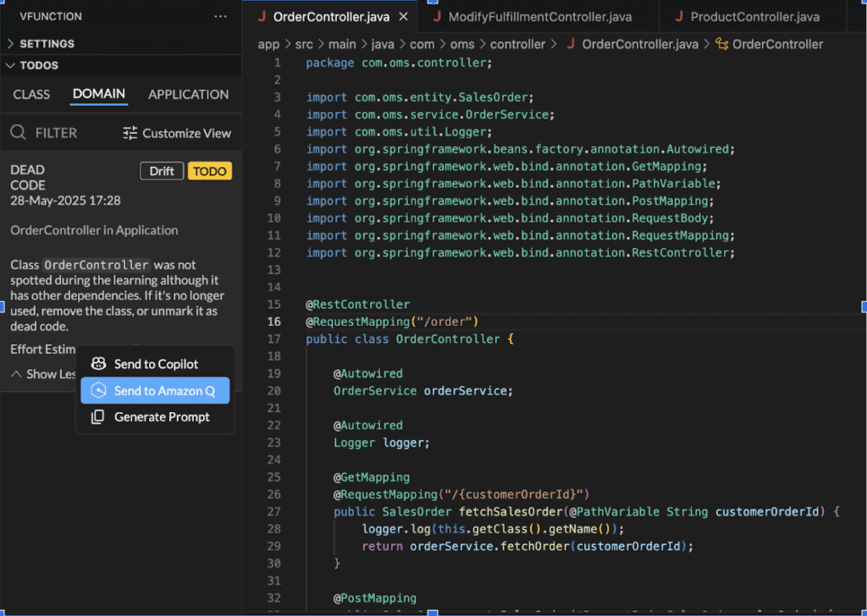Click the 'OrderService orderService;' field
The image size is (867, 616).
423,391
